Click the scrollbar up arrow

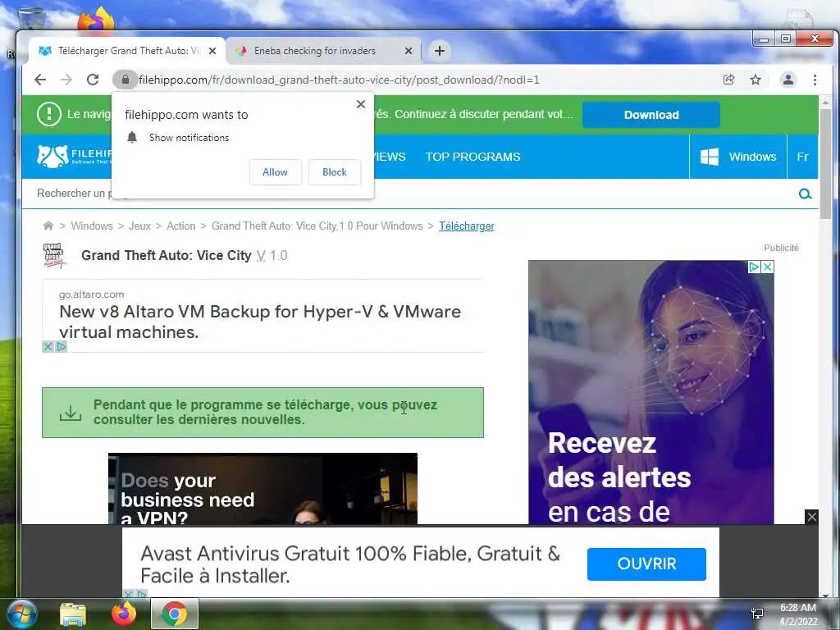click(x=825, y=102)
